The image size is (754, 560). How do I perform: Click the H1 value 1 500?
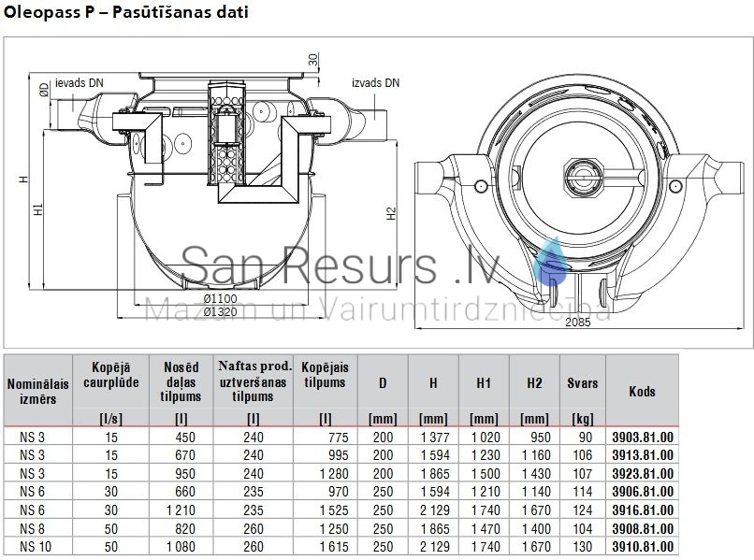[486, 473]
